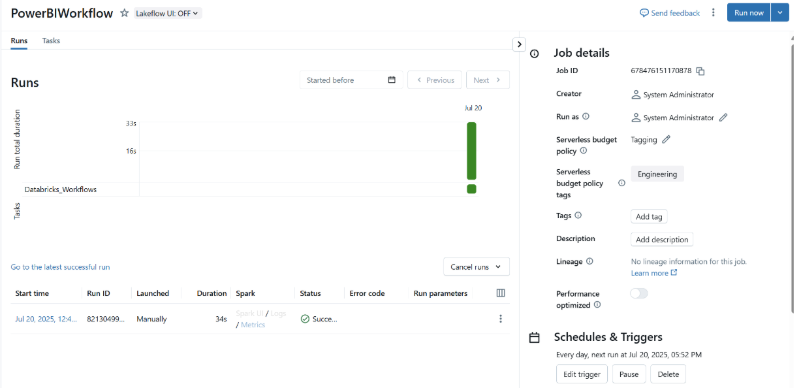Star the PowerBIWorkflow job as favorite
795x388 pixels.
click(124, 13)
